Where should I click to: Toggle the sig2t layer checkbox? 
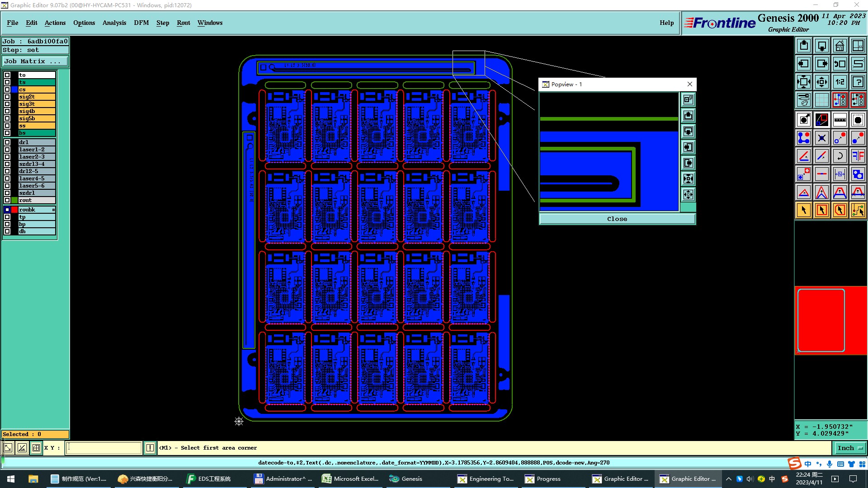click(7, 97)
